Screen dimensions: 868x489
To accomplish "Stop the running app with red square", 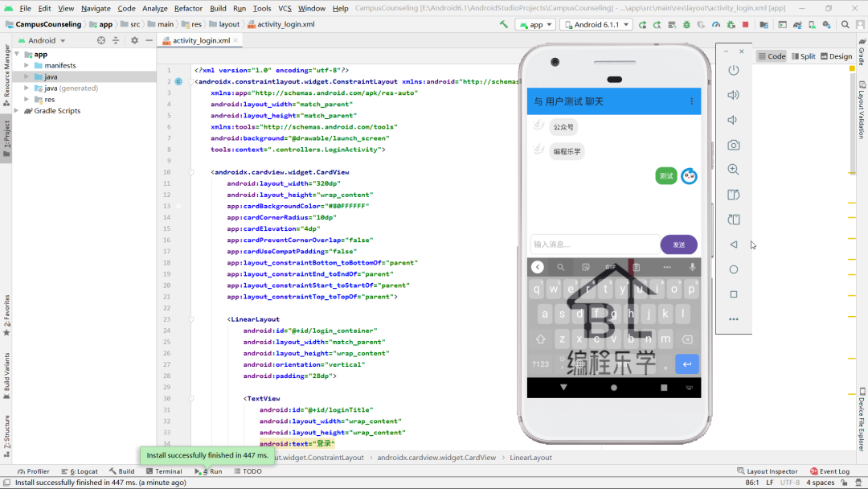I will tap(745, 25).
